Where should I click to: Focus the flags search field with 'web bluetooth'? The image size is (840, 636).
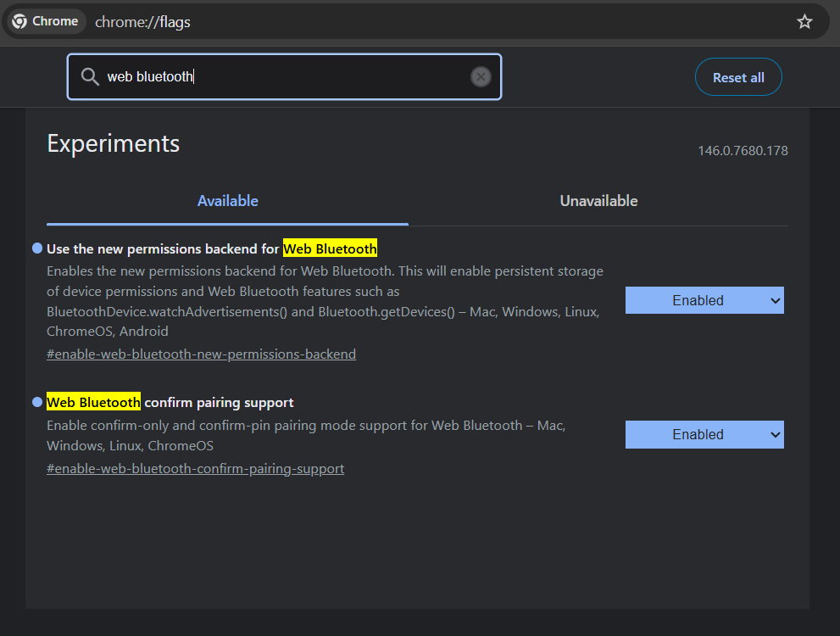285,76
